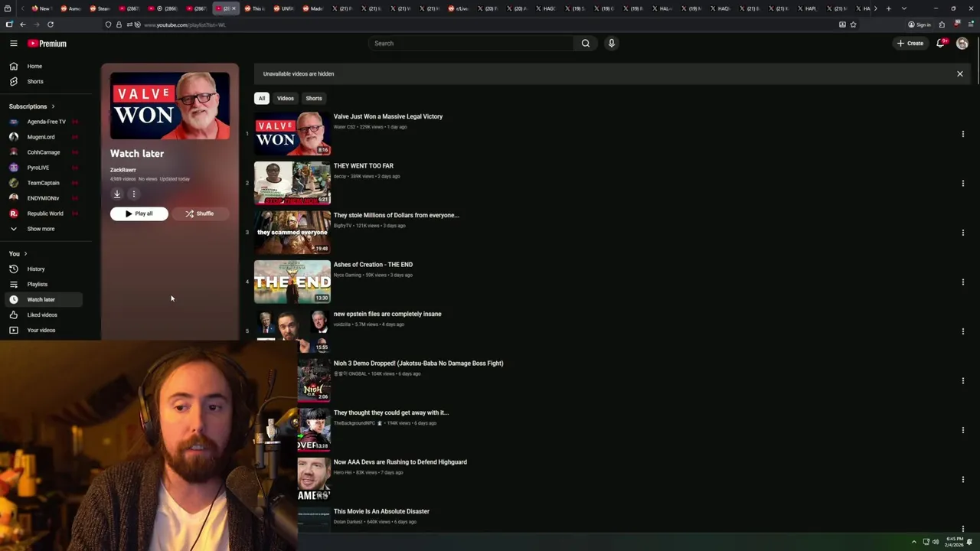Bookmark this page with the star icon

click(x=853, y=24)
